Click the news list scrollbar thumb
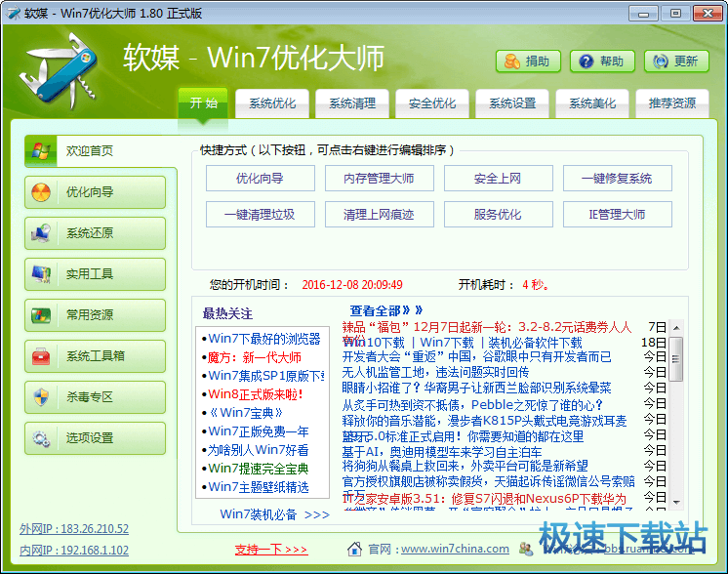The height and width of the screenshot is (574, 728). click(x=676, y=359)
